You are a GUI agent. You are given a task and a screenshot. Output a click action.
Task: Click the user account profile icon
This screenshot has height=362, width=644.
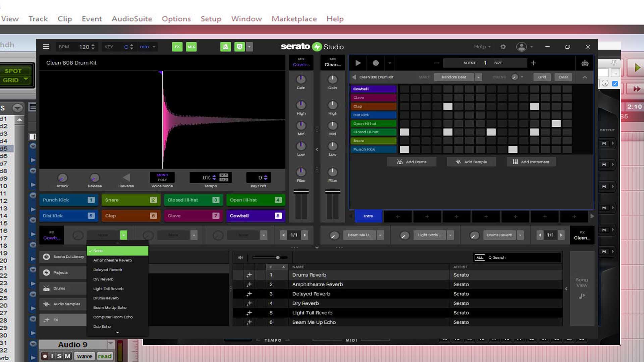(521, 47)
